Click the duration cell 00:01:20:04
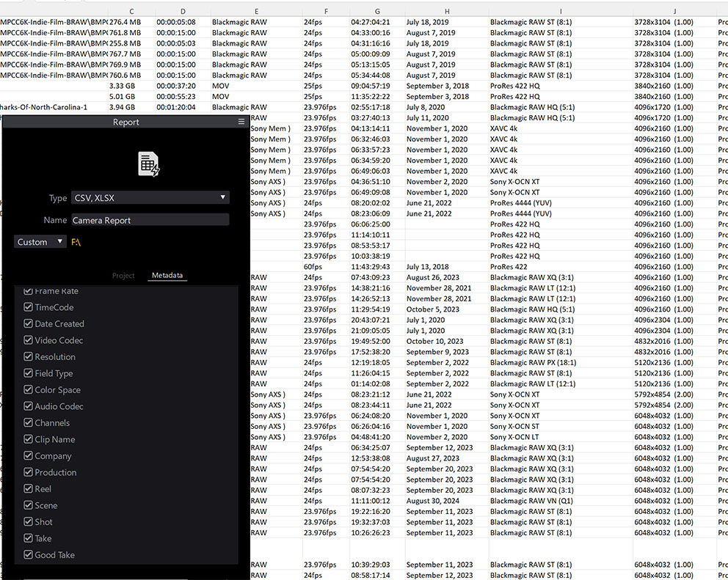Image resolution: width=728 pixels, height=580 pixels. coord(183,107)
